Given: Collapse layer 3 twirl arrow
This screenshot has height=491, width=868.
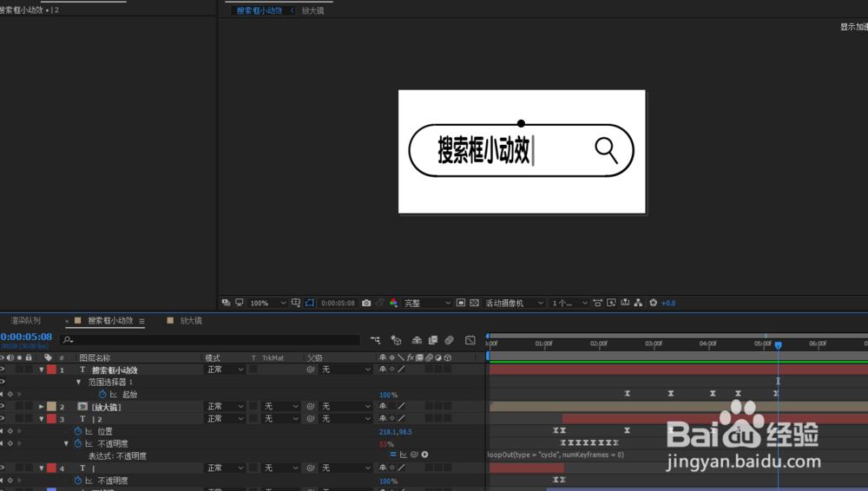Looking at the screenshot, I should (x=42, y=418).
